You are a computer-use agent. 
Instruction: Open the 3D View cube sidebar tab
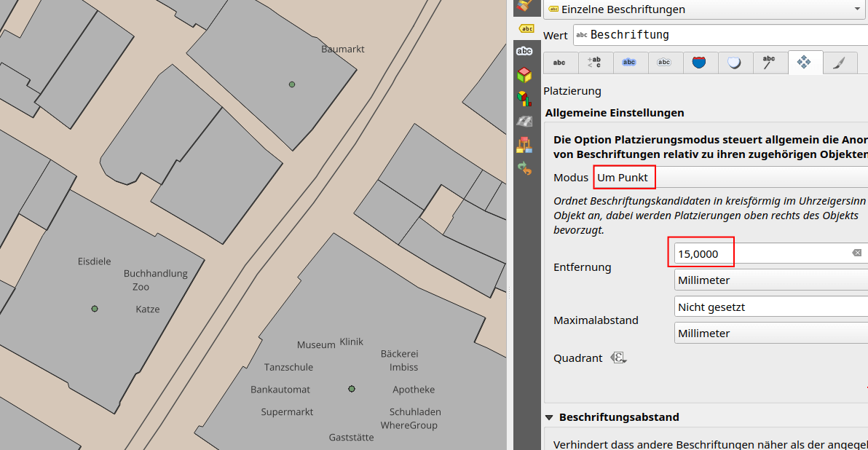tap(524, 74)
